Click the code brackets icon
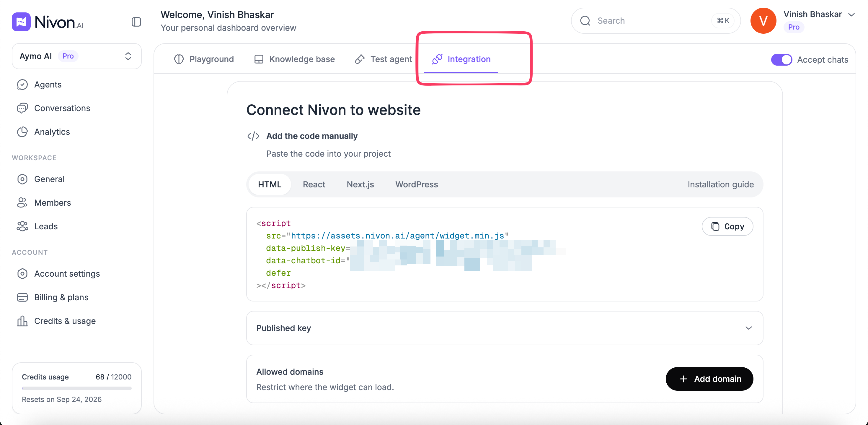The height and width of the screenshot is (425, 868). (x=253, y=136)
